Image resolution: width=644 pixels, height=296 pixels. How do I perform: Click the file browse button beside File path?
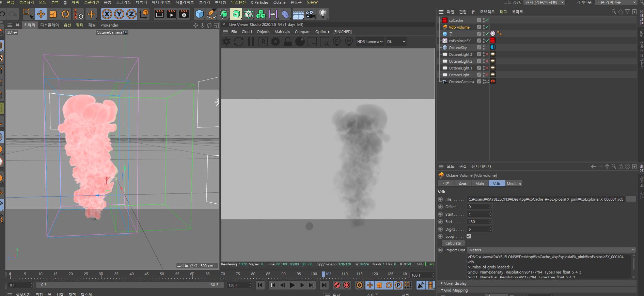[x=631, y=199]
